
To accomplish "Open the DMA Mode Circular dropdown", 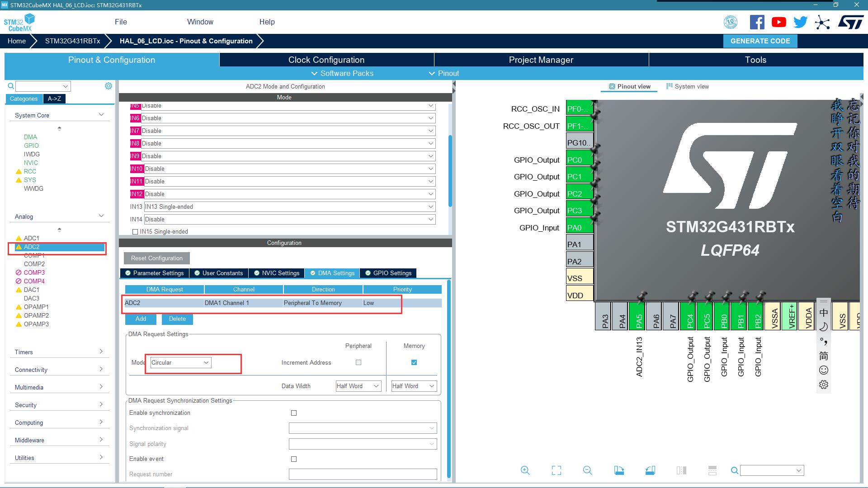I will 180,362.
